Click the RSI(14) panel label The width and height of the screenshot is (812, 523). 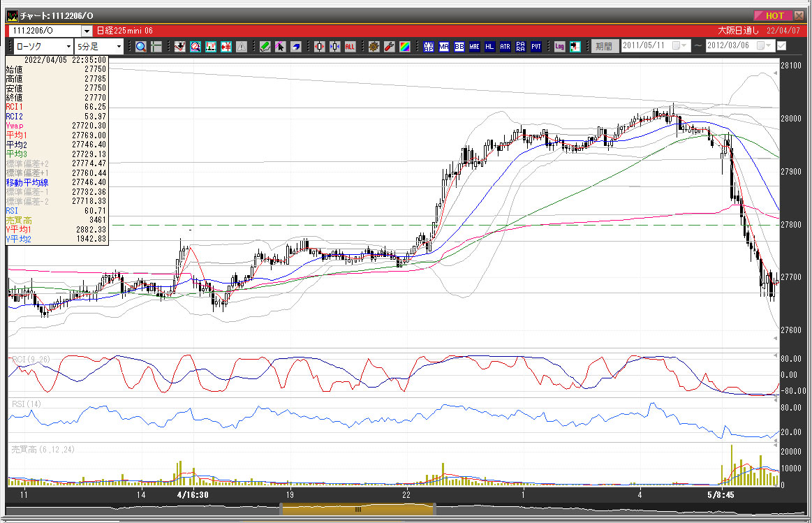[x=27, y=404]
